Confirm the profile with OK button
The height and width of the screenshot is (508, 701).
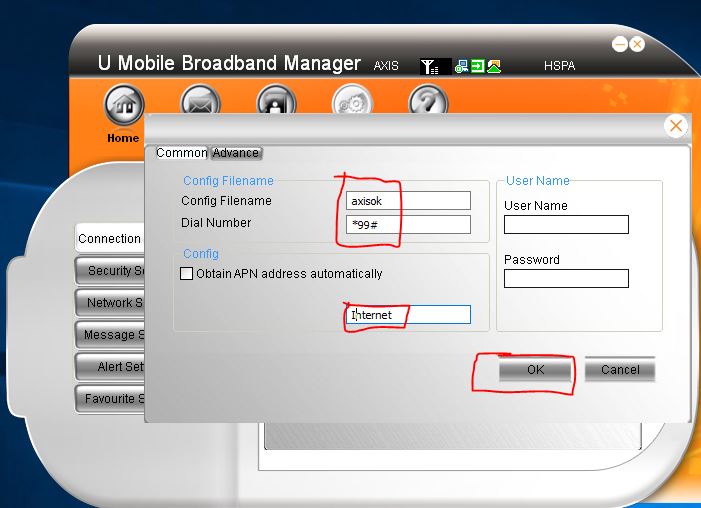(x=535, y=369)
